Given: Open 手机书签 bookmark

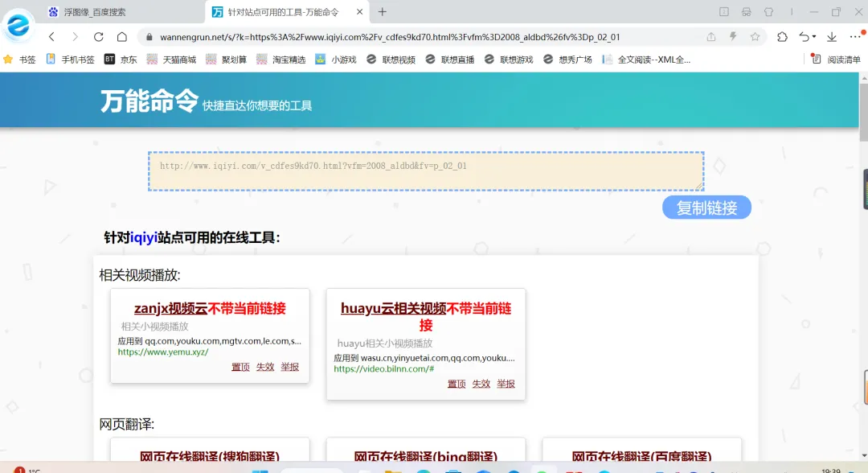Looking at the screenshot, I should [70, 60].
